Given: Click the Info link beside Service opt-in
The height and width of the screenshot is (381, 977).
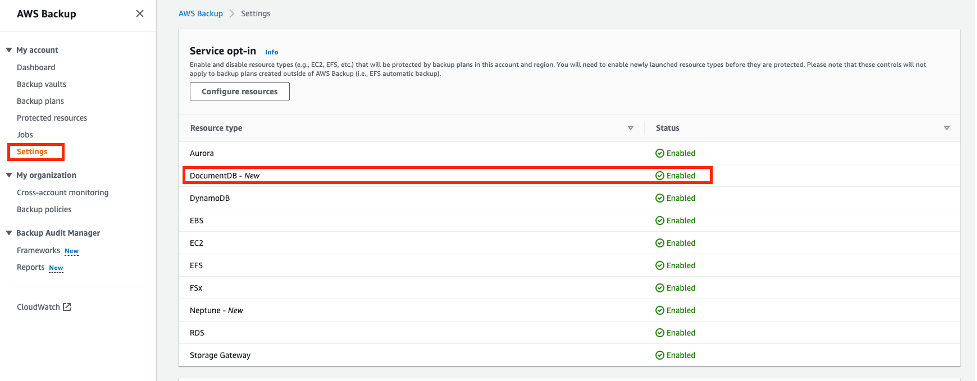Looking at the screenshot, I should [x=272, y=52].
